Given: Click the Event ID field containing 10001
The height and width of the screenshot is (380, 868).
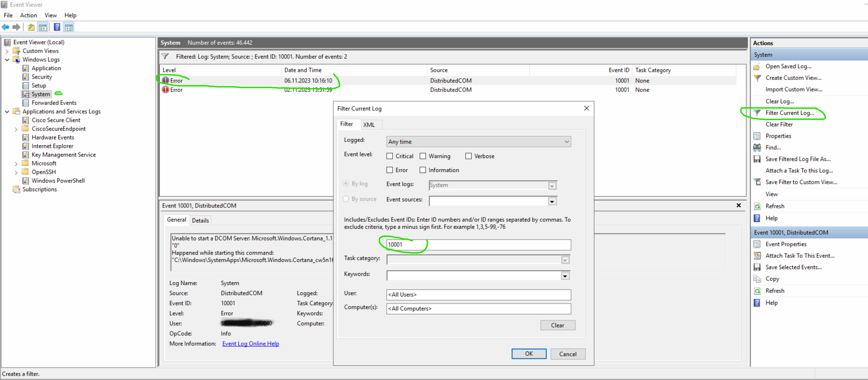Looking at the screenshot, I should (x=478, y=245).
